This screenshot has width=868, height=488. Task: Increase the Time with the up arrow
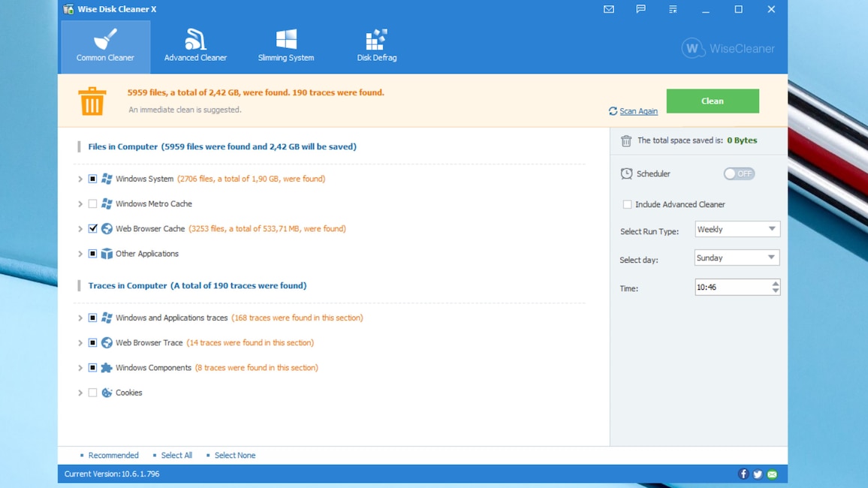click(x=775, y=283)
